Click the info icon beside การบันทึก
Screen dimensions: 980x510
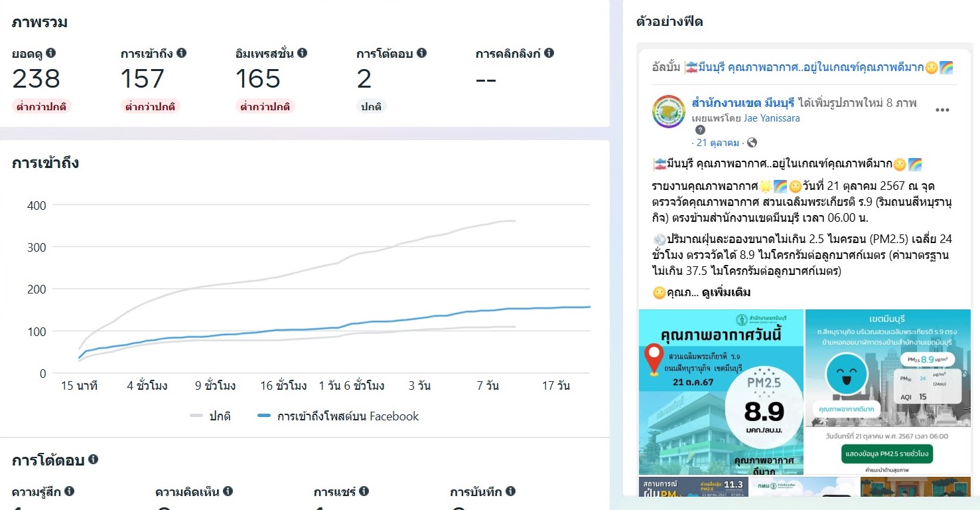coord(510,491)
